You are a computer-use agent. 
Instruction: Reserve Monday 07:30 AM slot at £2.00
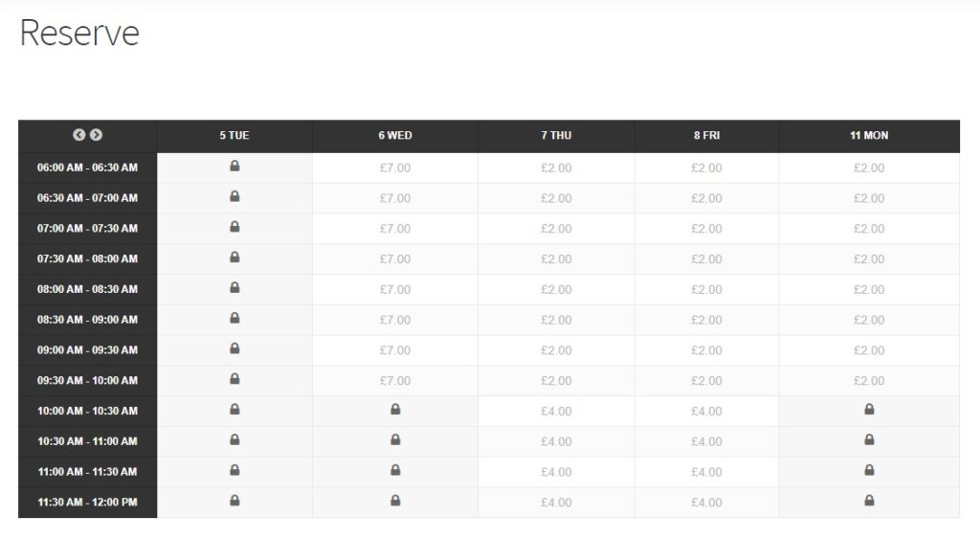[869, 258]
